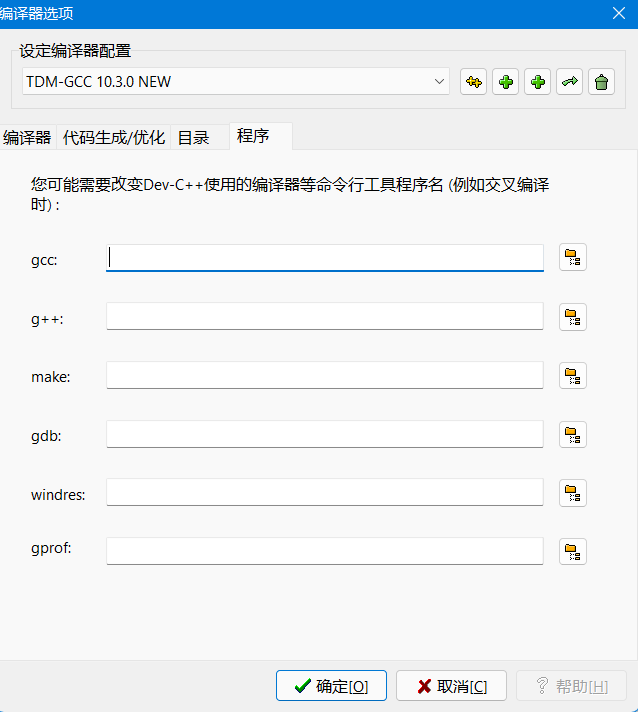Open folder browser for make program
The image size is (638, 712).
[x=572, y=375]
